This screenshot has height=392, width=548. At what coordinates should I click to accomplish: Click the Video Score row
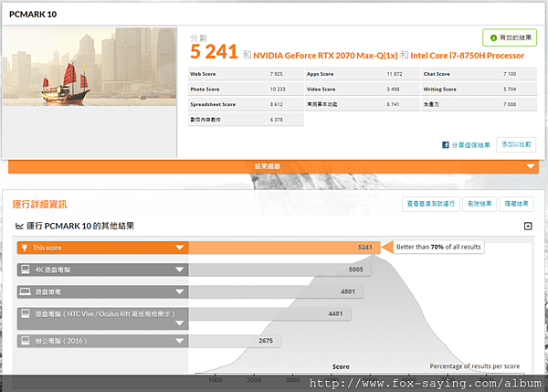click(363, 90)
